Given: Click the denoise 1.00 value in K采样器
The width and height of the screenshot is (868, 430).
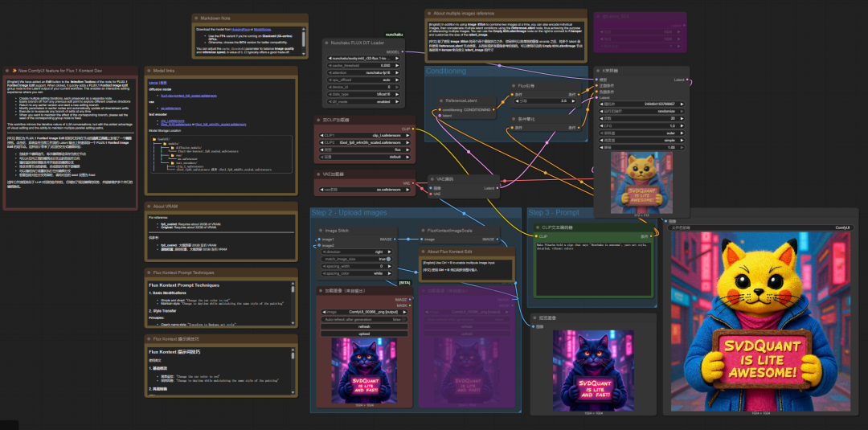Looking at the screenshot, I should coord(642,147).
